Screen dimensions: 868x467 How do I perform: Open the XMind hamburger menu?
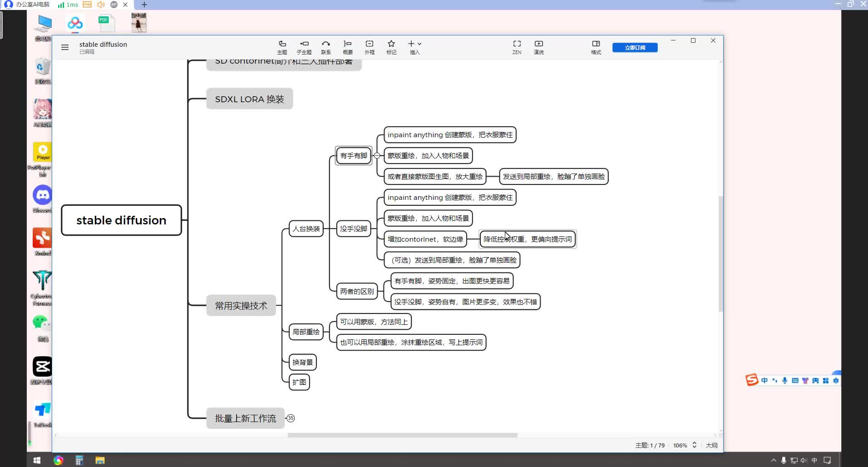(x=65, y=47)
